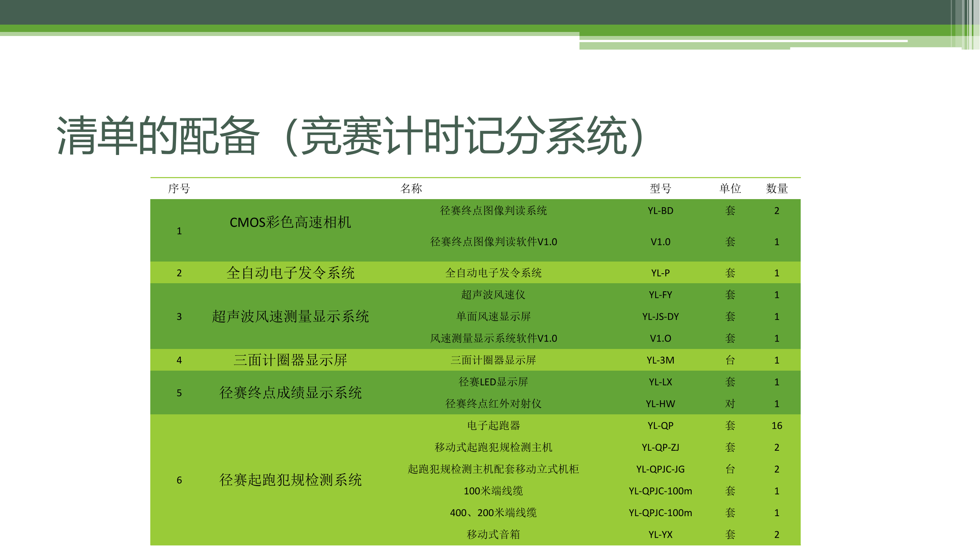Select the 径赛终点红外对射仪 item
This screenshot has height=551, width=980.
(493, 403)
